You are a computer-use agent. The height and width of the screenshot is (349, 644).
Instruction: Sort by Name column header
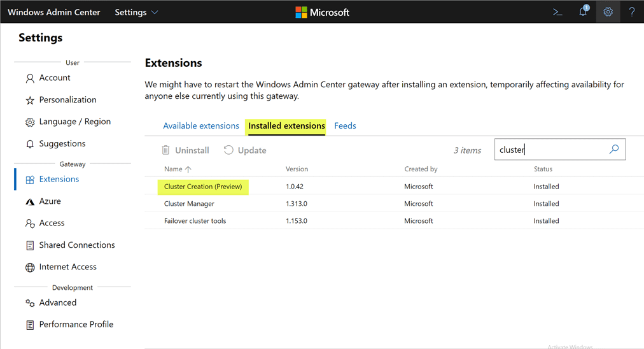pyautogui.click(x=177, y=169)
